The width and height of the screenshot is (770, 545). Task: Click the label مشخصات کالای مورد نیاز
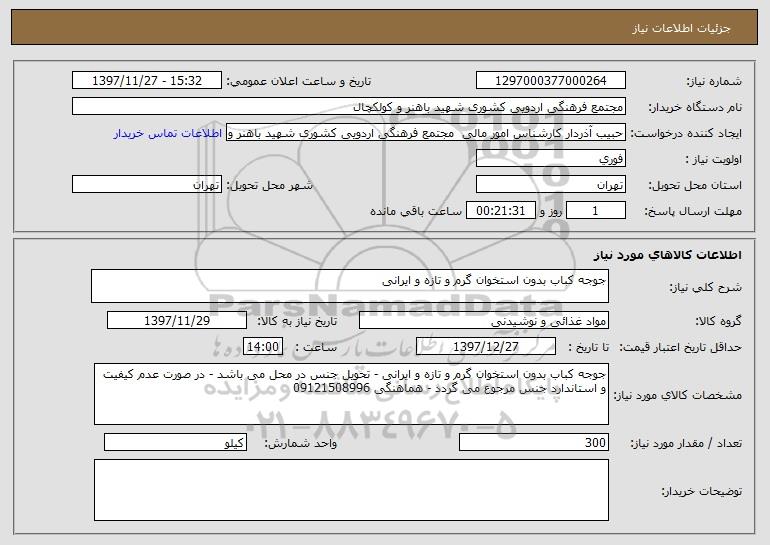pyautogui.click(x=679, y=395)
